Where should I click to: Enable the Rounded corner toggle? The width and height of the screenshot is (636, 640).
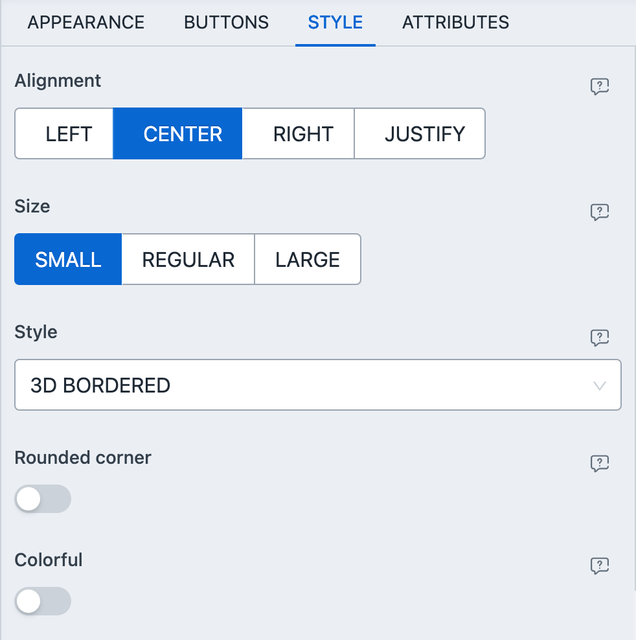[x=43, y=499]
